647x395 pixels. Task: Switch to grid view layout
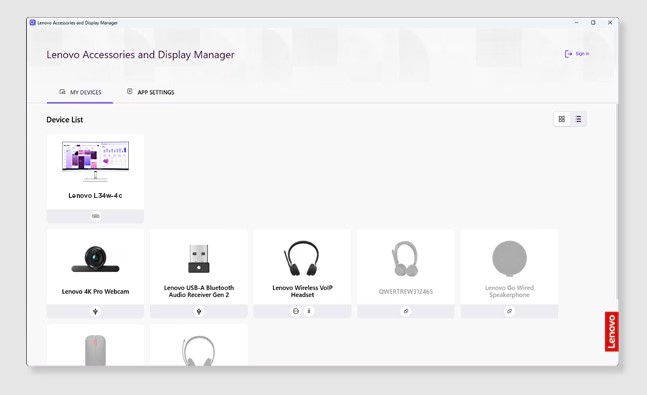(x=562, y=119)
